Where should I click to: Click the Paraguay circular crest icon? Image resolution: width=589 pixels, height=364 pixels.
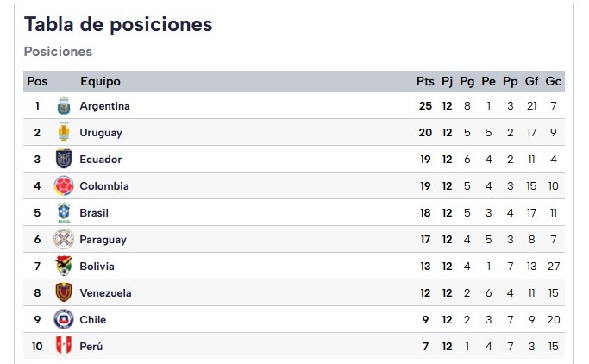point(64,239)
